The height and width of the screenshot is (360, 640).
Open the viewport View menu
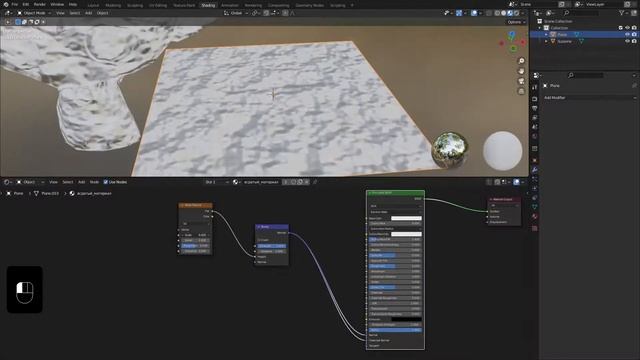coord(60,13)
